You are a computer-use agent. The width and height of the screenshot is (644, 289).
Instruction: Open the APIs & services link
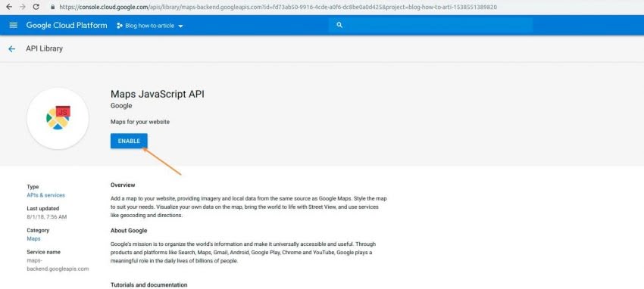[45, 195]
